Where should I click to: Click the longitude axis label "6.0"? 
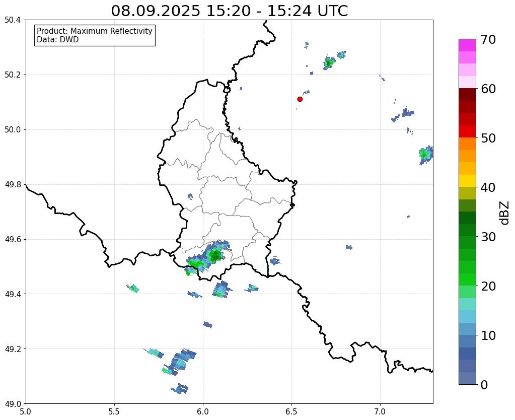pyautogui.click(x=203, y=411)
